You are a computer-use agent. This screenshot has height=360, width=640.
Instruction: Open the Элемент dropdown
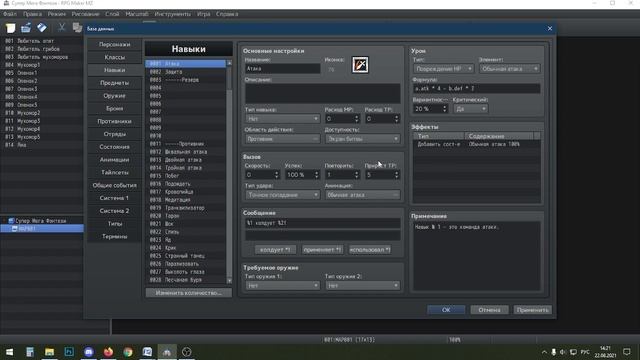click(510, 69)
